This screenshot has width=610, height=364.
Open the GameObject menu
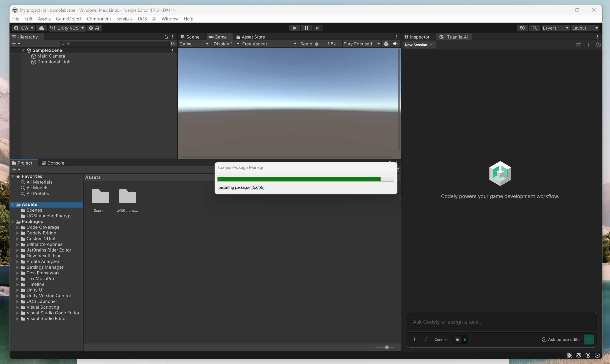point(69,19)
